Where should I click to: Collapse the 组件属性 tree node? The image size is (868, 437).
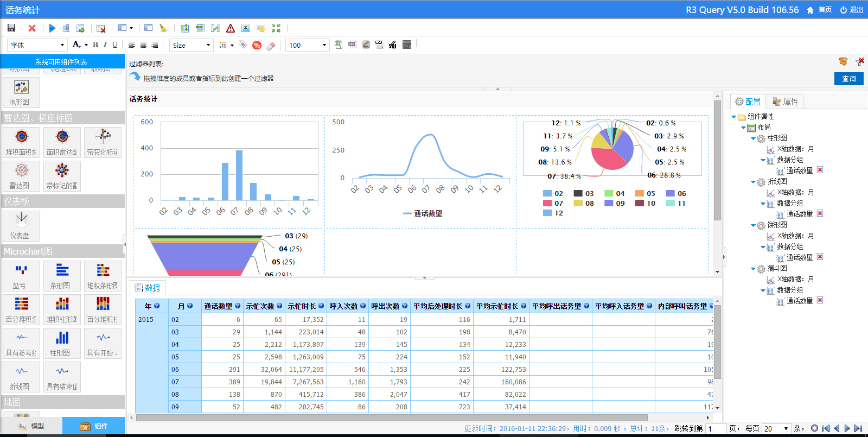(734, 117)
